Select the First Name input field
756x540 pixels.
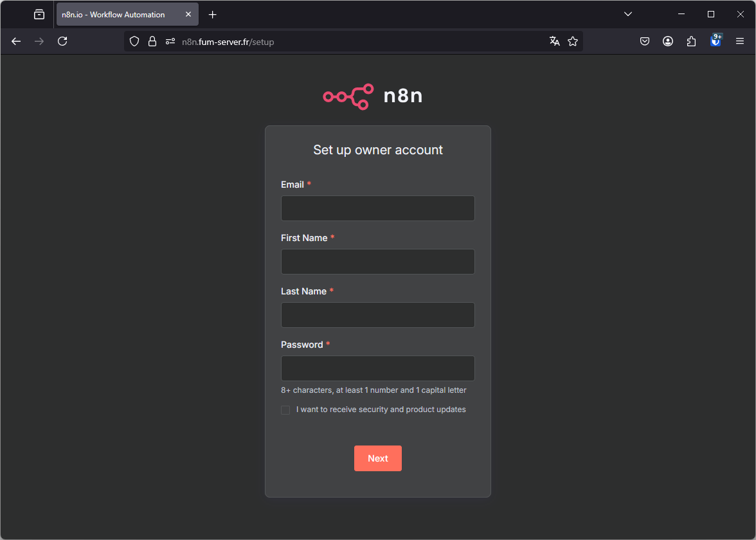point(377,262)
